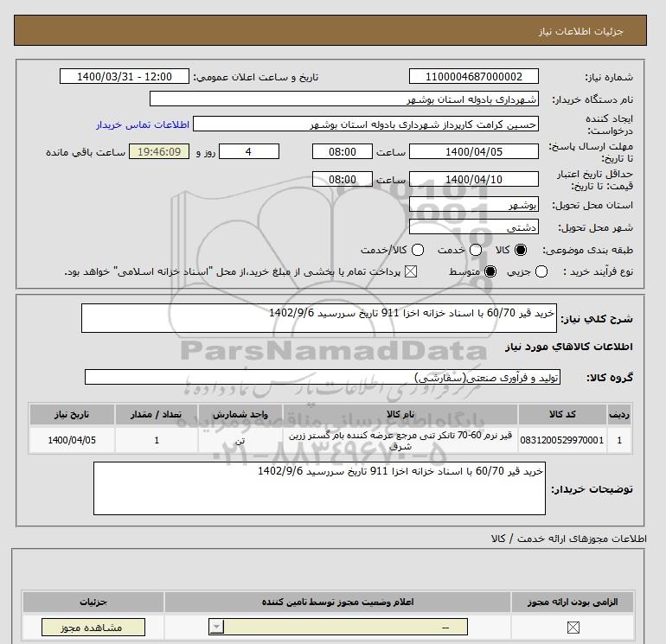Image resolution: width=666 pixels, height=644 pixels.
Task: Click the تاریخ نیاز column header
Action: point(72,414)
